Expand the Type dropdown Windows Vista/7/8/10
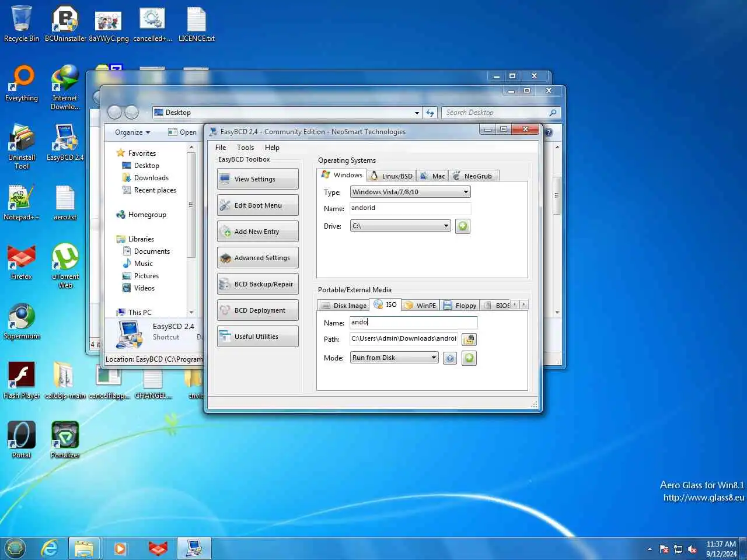Screen dimensions: 747x560 (x=410, y=192)
